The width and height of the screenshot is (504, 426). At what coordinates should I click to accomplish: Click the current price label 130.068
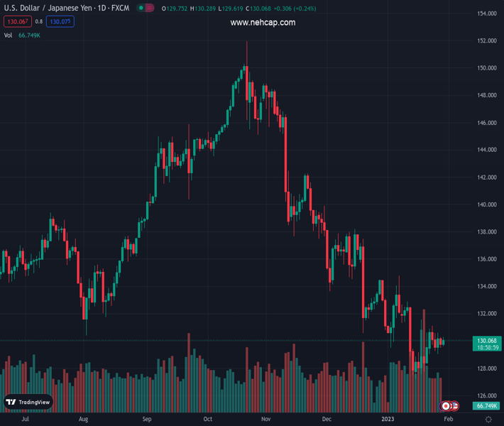coord(486,341)
